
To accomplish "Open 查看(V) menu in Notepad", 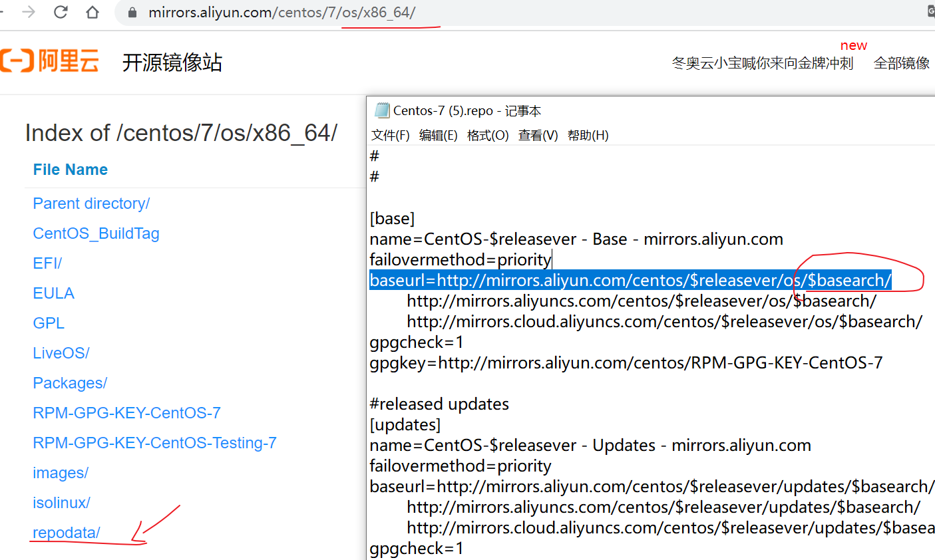I will [538, 135].
